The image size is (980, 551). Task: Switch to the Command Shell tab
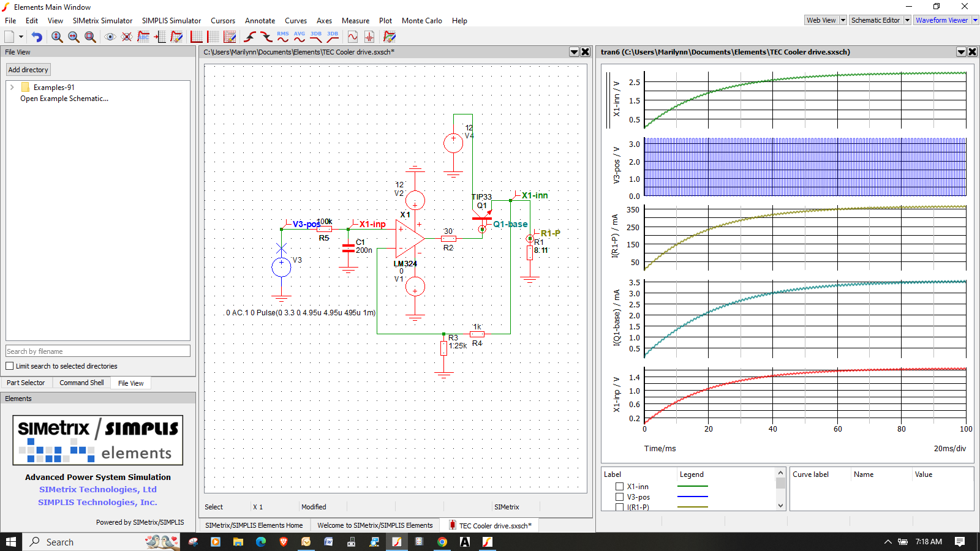[81, 383]
